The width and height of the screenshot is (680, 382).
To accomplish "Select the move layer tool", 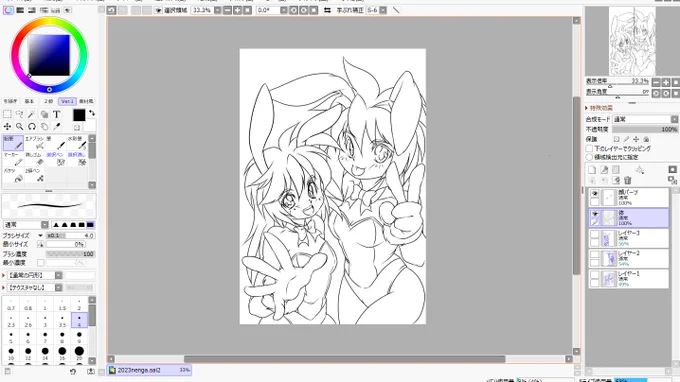I will coord(7,127).
